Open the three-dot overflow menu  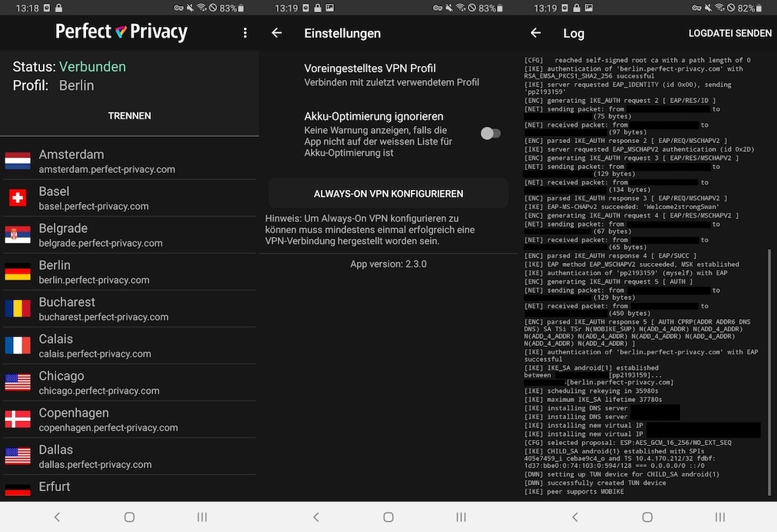245,33
